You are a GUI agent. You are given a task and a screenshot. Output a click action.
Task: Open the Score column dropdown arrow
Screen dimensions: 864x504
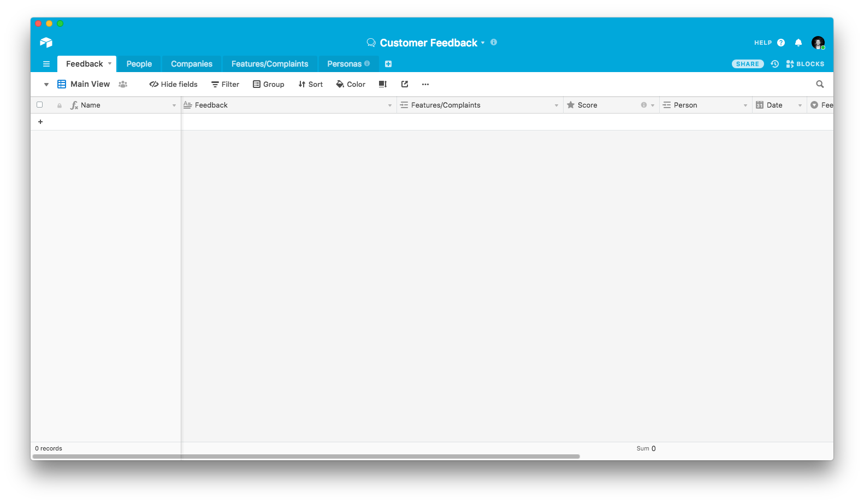653,105
